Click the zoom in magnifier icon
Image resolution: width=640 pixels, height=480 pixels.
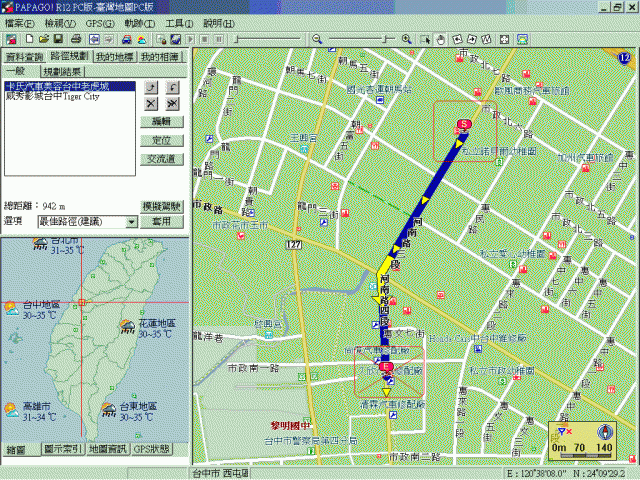pos(407,39)
